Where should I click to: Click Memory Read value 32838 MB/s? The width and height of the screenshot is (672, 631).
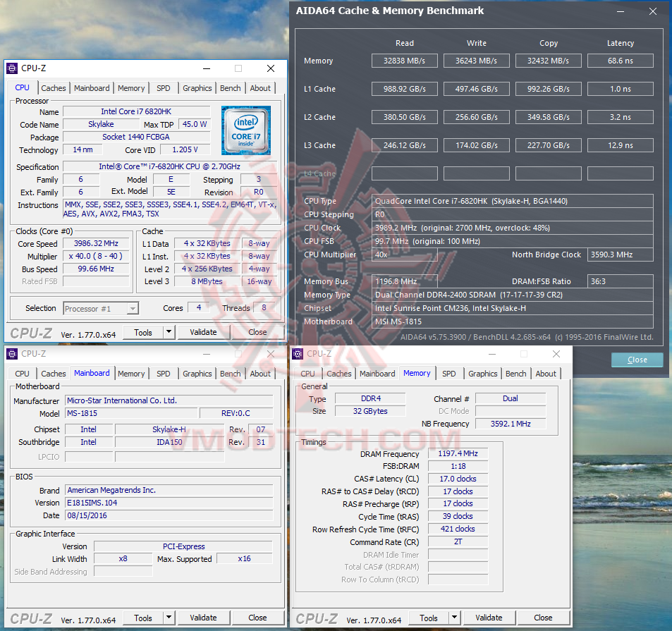coord(405,61)
